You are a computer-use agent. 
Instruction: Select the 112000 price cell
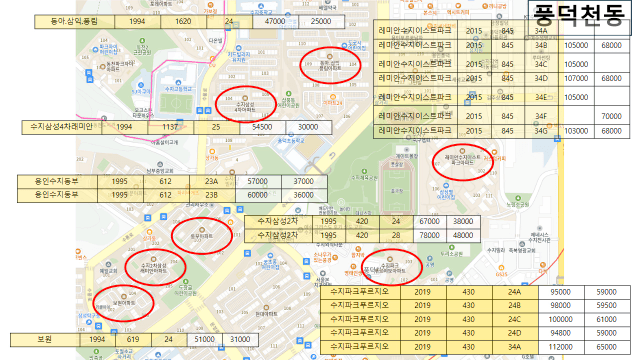pyautogui.click(x=561, y=347)
